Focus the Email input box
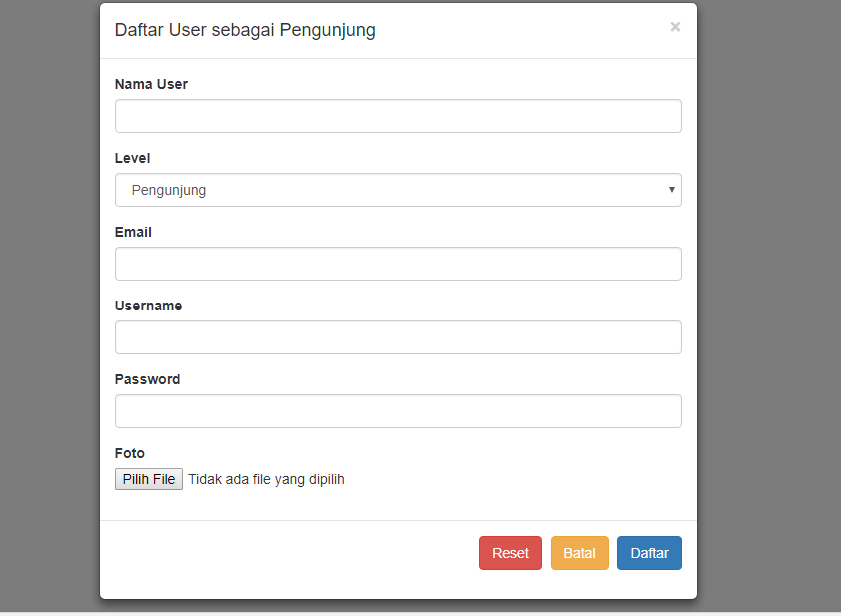Image resolution: width=841 pixels, height=616 pixels. click(x=398, y=264)
